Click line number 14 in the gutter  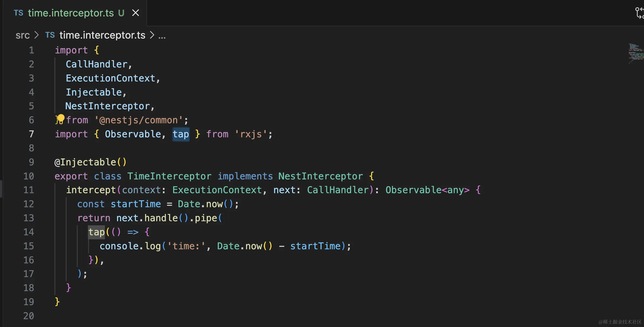[29, 232]
